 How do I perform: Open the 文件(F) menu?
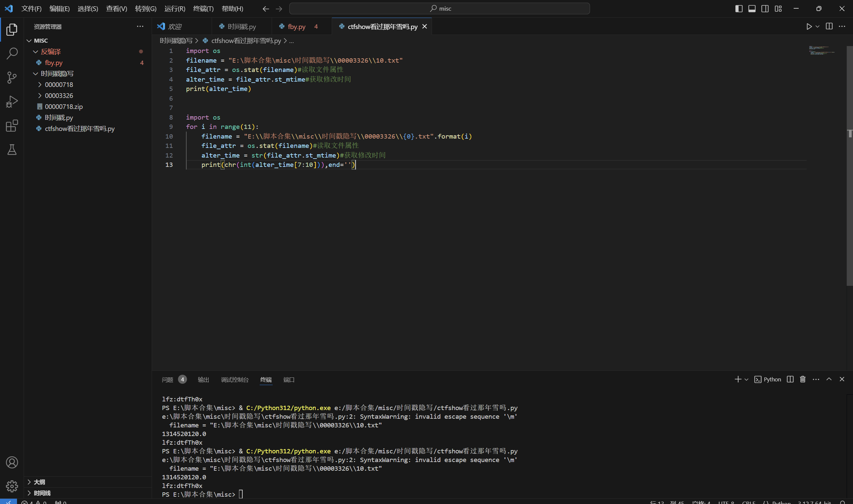tap(32, 9)
